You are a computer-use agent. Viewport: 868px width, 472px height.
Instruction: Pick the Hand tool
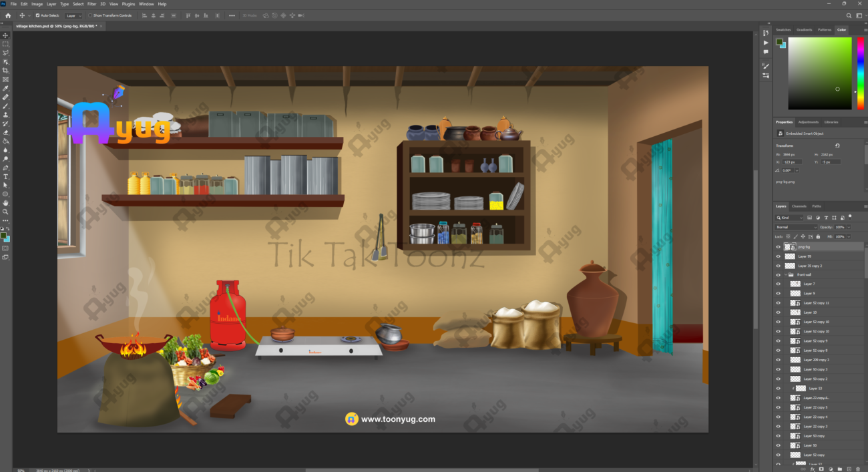[6, 203]
